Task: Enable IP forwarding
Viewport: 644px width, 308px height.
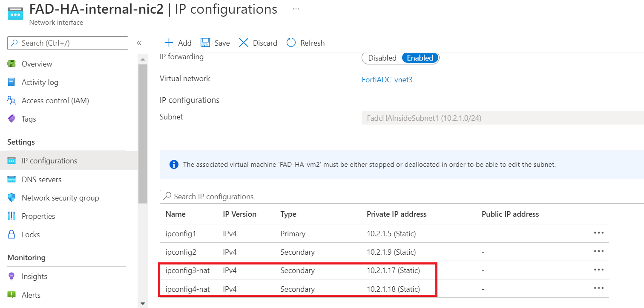Action: tap(420, 58)
